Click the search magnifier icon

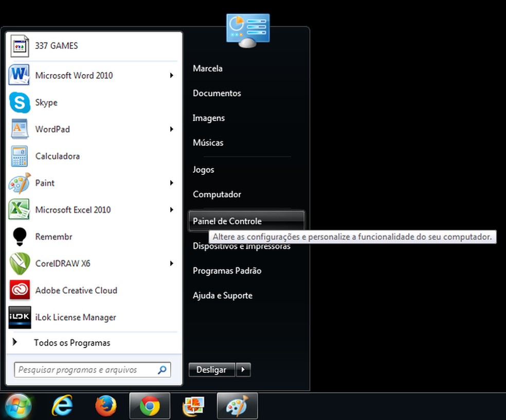[x=162, y=370]
